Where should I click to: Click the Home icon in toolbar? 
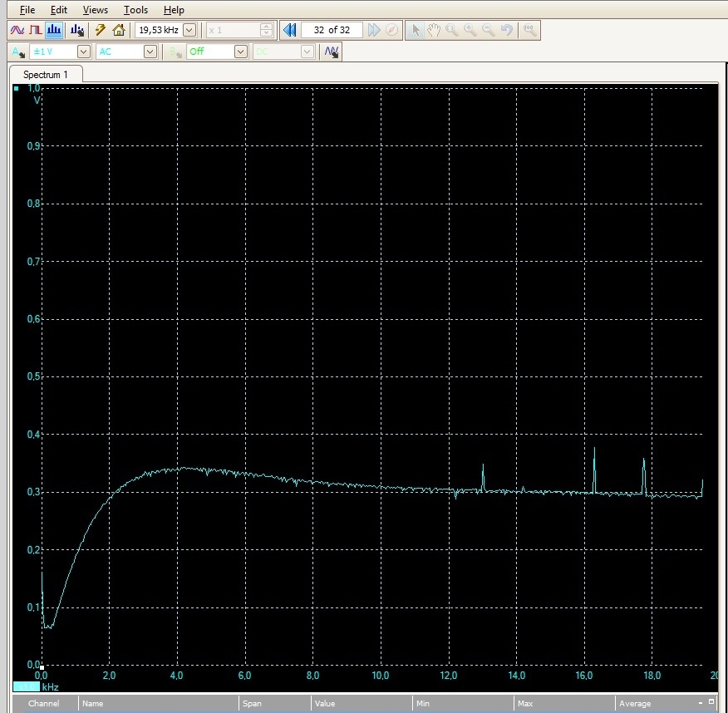[119, 30]
